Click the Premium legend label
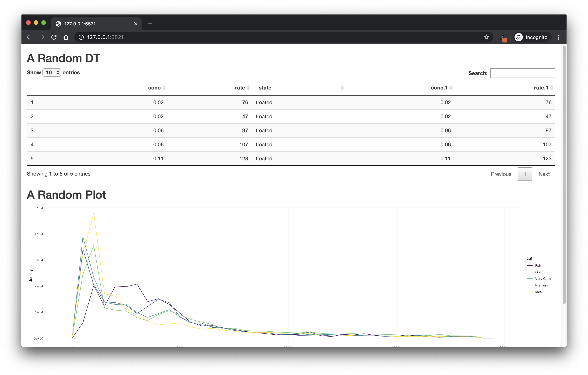The width and height of the screenshot is (588, 375). [542, 285]
